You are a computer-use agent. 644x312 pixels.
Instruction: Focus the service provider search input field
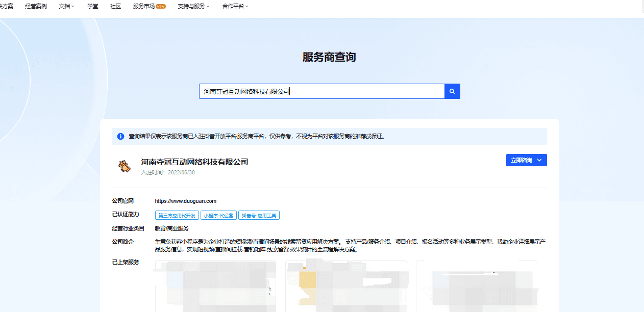321,91
